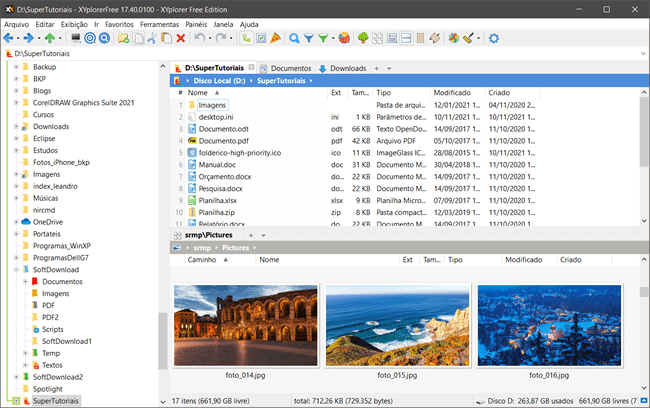Open the forward-button history dropdown arrow

39,39
